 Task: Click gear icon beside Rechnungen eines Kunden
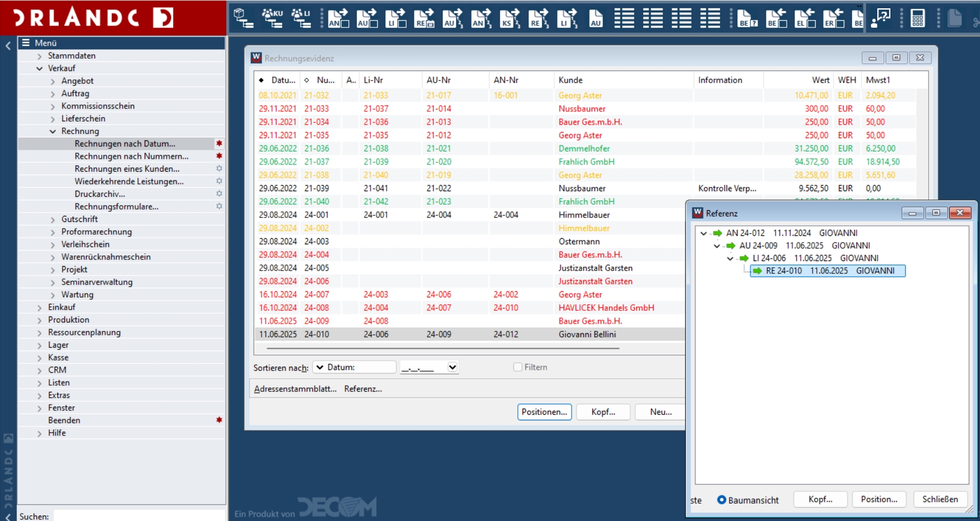[x=219, y=168]
